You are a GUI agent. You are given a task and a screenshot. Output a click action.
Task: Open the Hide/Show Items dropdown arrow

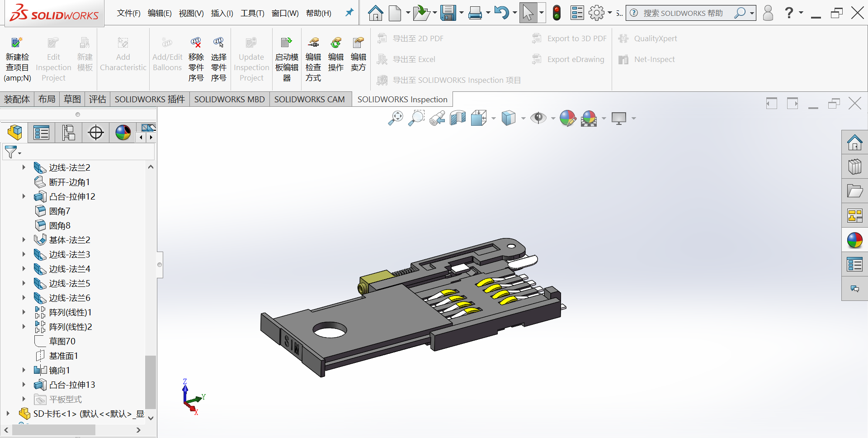tap(553, 119)
